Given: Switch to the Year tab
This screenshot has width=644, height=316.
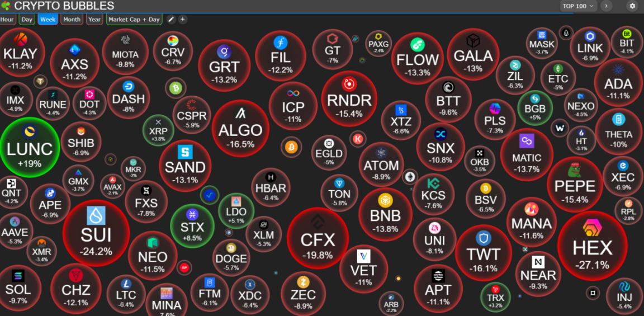Looking at the screenshot, I should tap(94, 20).
